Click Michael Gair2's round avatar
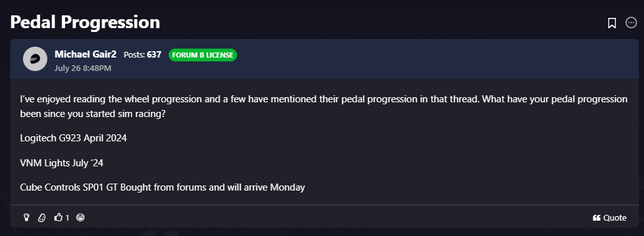This screenshot has width=644, height=236. (35, 59)
